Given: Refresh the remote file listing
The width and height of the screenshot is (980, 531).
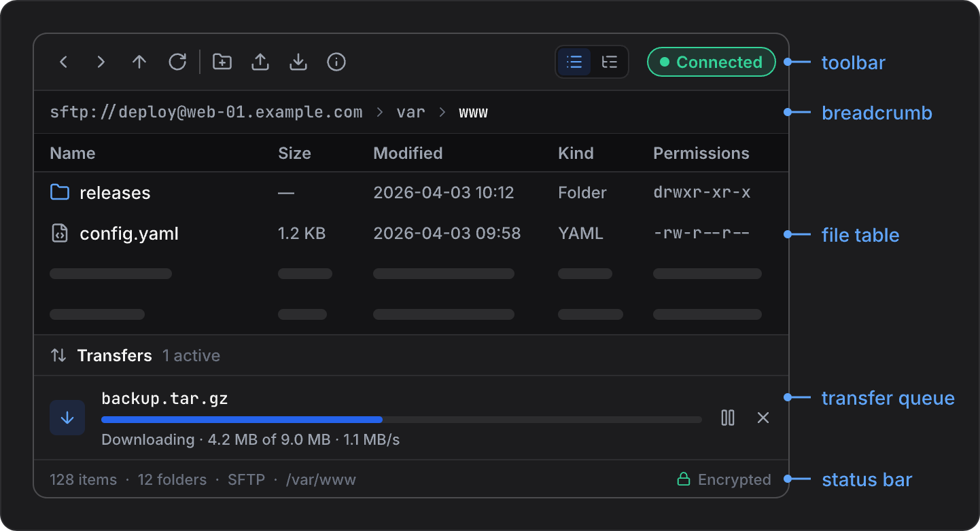Looking at the screenshot, I should click(177, 62).
